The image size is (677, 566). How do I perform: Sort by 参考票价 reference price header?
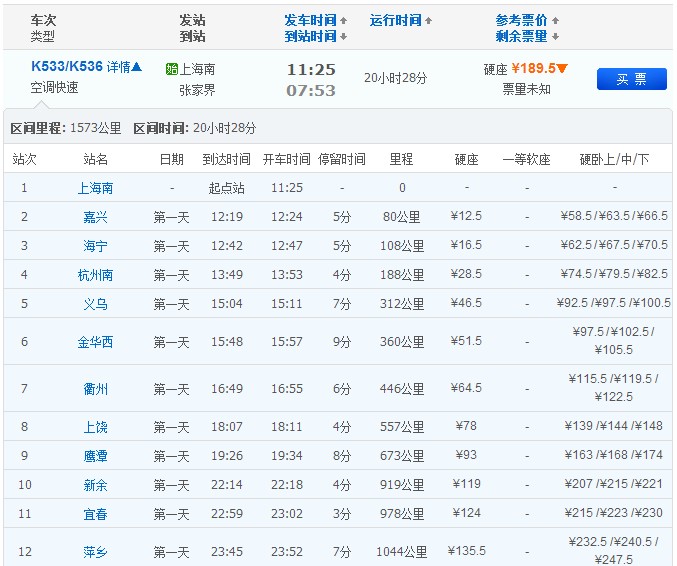coord(527,20)
